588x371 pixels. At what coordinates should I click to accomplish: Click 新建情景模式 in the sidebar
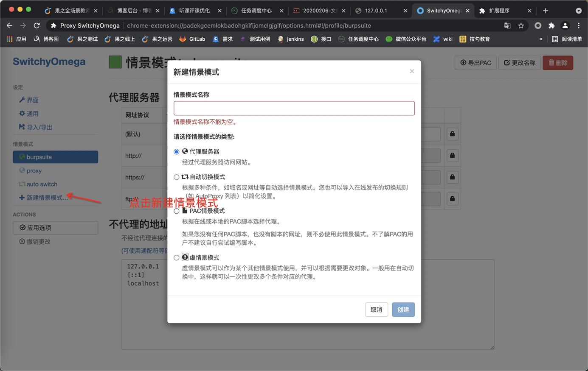[x=43, y=198]
